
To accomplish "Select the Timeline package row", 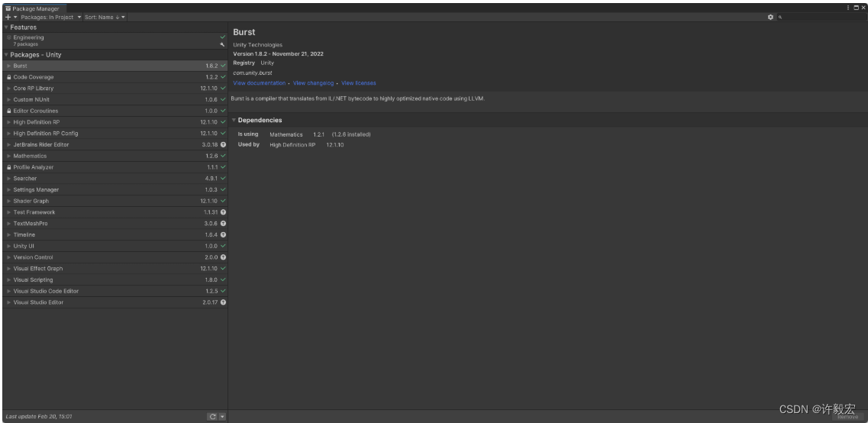I will (115, 234).
